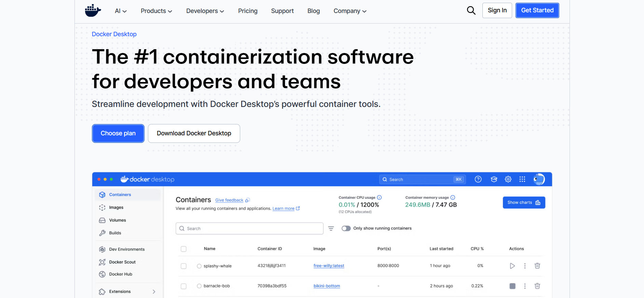The width and height of the screenshot is (644, 298).
Task: Open the site search magnifier
Action: point(471,11)
